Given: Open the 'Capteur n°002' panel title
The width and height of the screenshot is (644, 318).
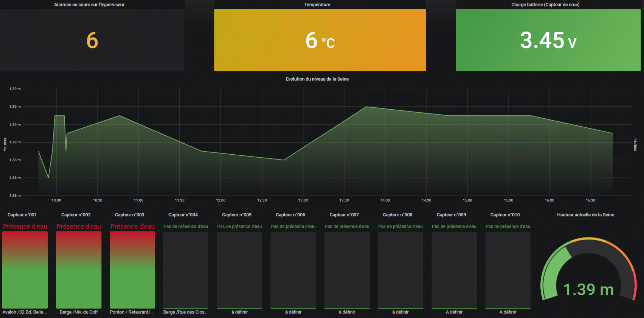Looking at the screenshot, I should [76, 215].
